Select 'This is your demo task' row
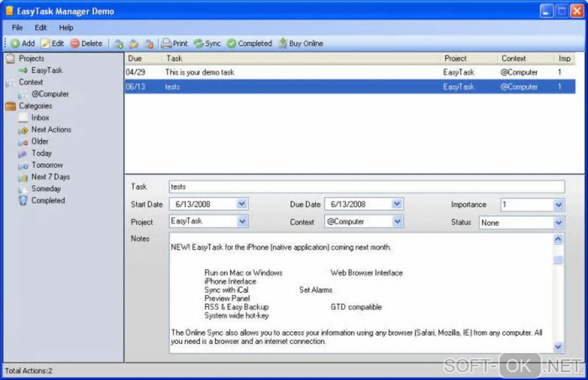 (350, 72)
